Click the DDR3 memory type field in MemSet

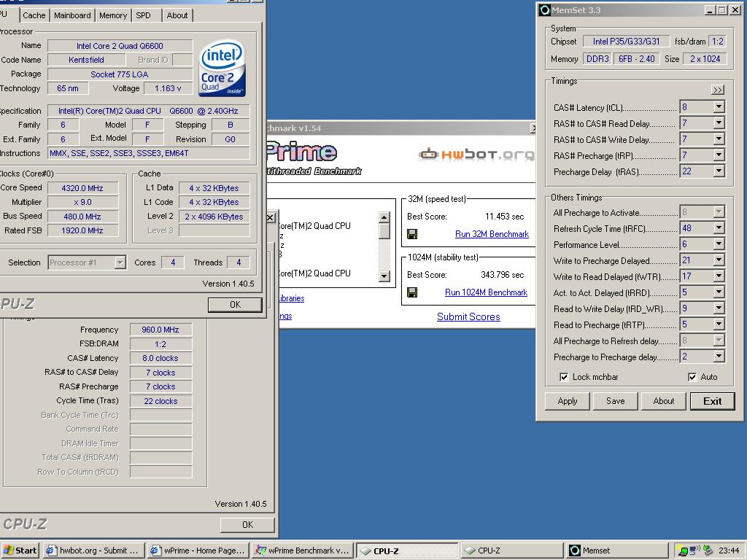pyautogui.click(x=597, y=59)
